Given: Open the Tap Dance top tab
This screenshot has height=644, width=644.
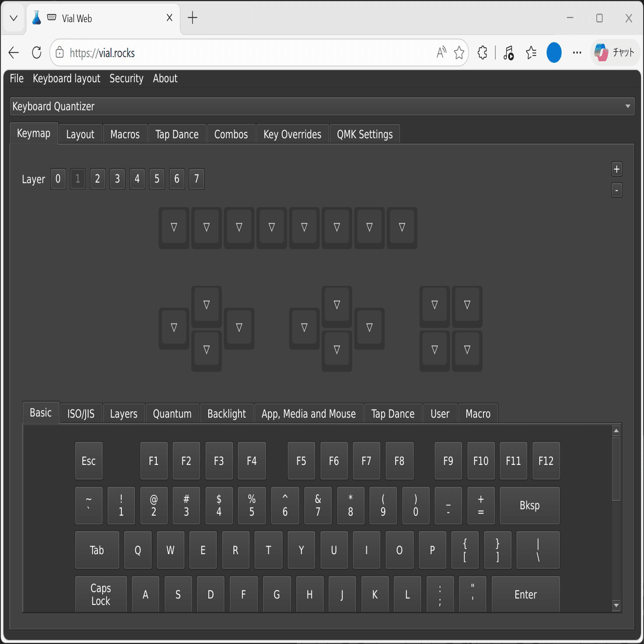Looking at the screenshot, I should point(177,134).
